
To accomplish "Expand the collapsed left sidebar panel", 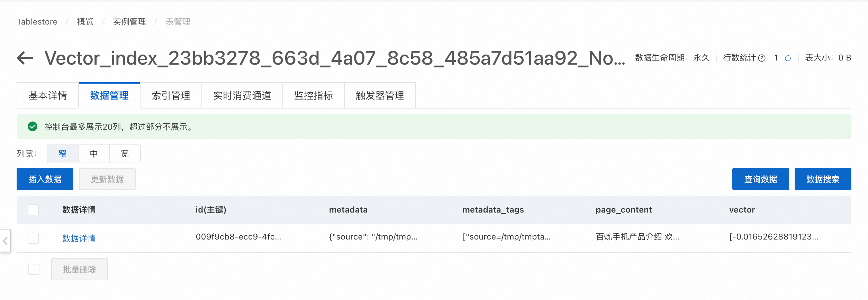I will [5, 241].
